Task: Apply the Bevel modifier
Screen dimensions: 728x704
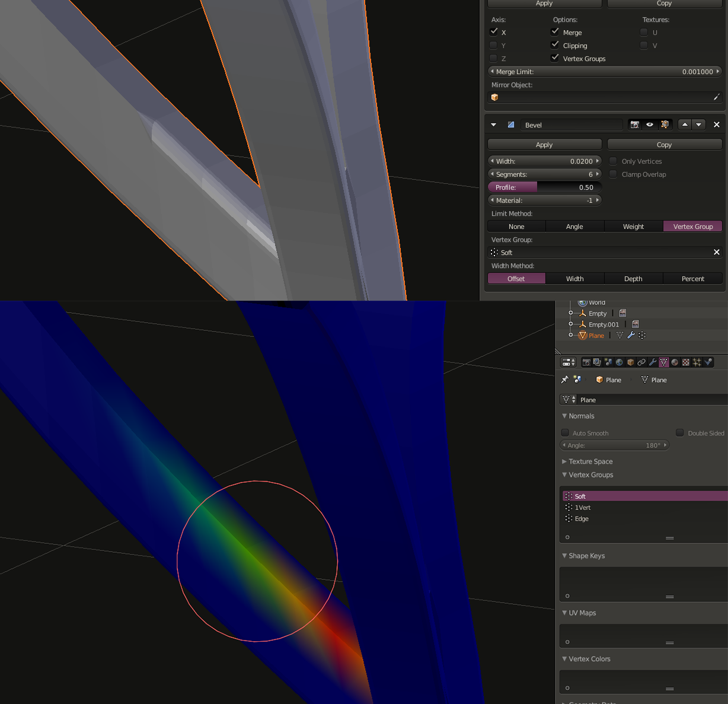Action: [x=544, y=145]
